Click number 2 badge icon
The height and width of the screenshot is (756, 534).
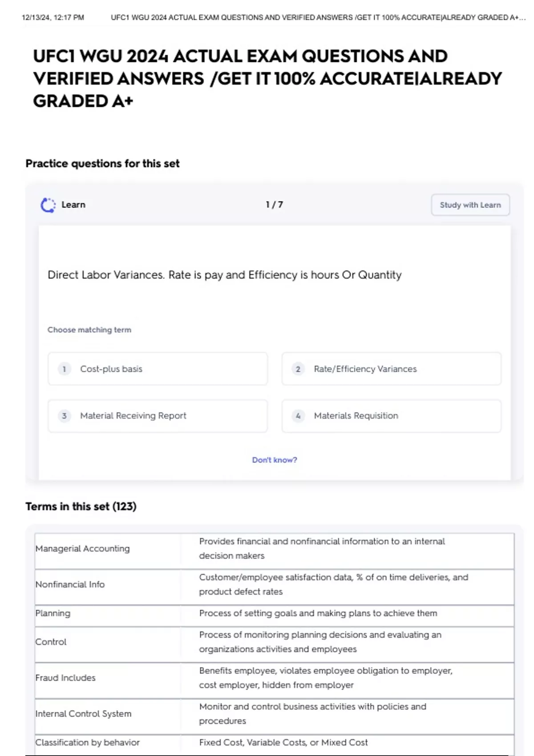pos(298,369)
